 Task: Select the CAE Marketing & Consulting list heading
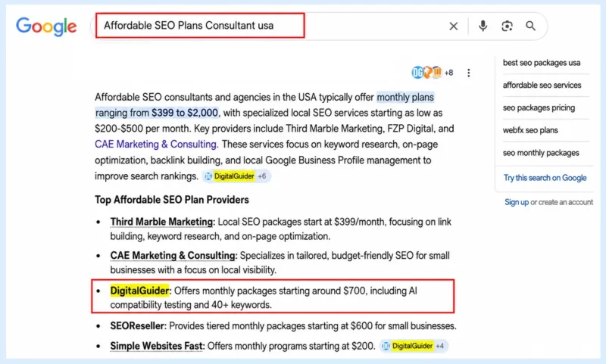pyautogui.click(x=173, y=255)
